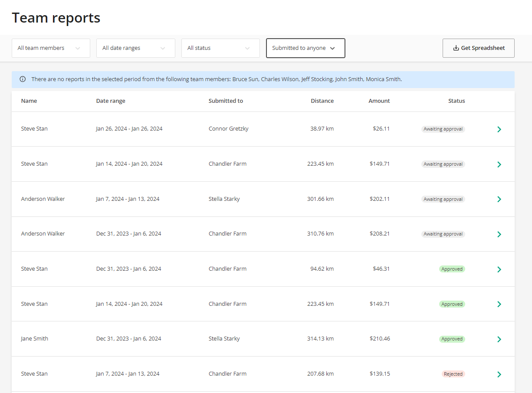Click the Approved badge in $46.31 row
Viewport: 532px width, 393px height.
click(452, 269)
